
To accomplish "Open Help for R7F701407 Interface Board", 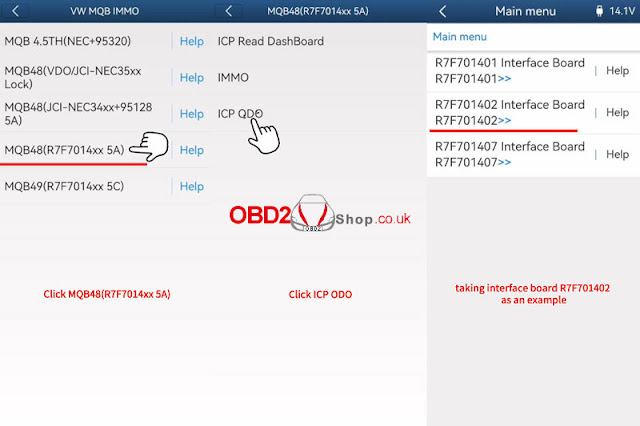I will click(x=617, y=154).
